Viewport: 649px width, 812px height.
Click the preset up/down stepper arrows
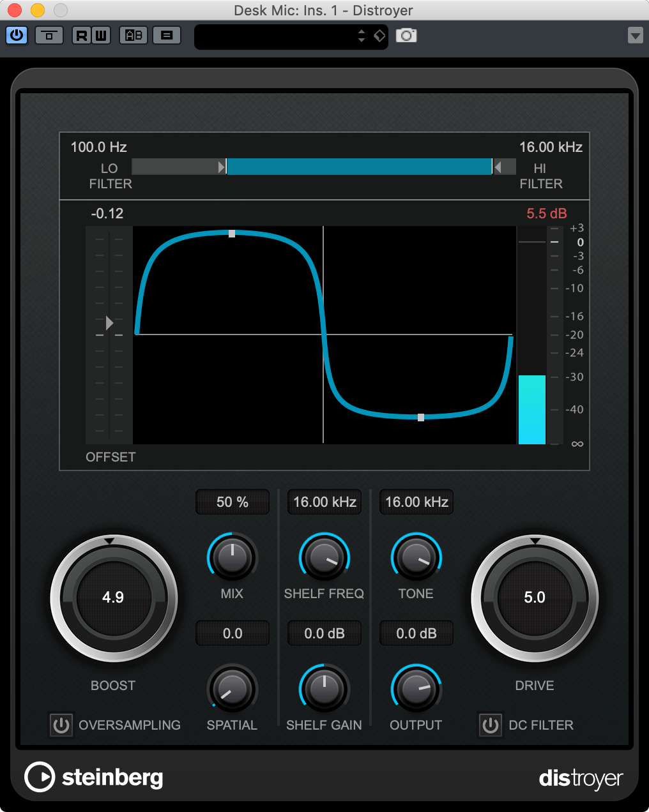[362, 36]
